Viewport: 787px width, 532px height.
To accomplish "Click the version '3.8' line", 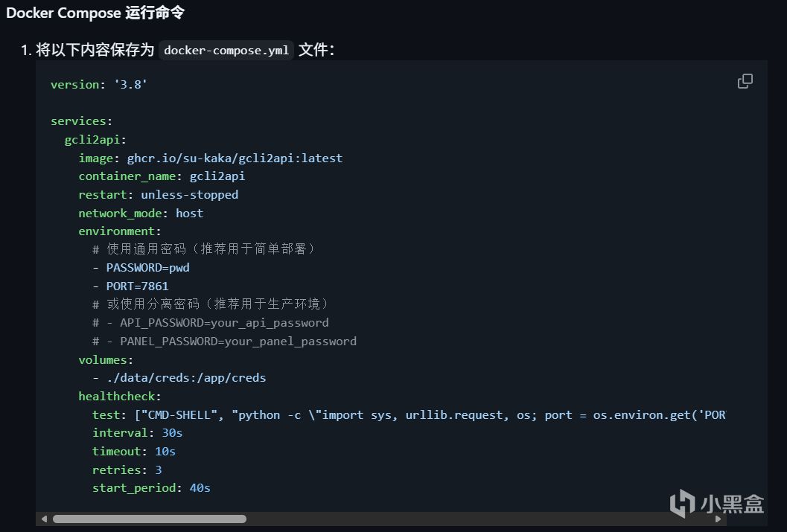I will click(x=99, y=85).
